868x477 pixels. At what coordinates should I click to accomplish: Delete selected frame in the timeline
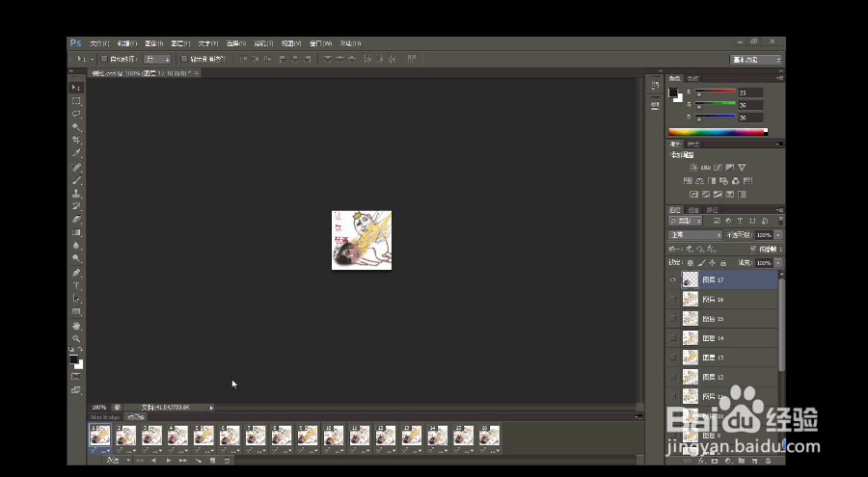pos(227,461)
